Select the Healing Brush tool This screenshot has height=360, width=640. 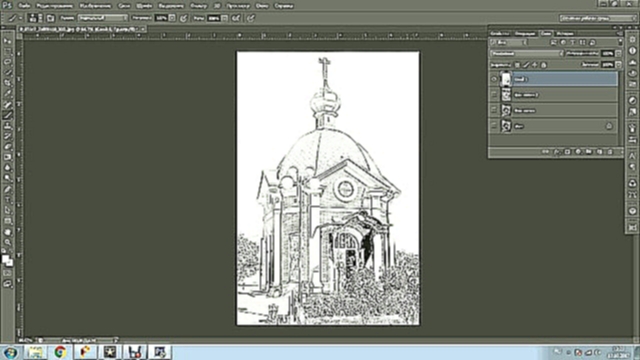7,104
